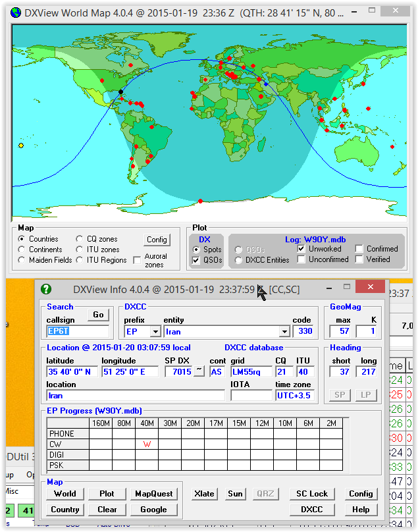The image size is (418, 532).
Task: Click the green question mark help icon
Action: (x=46, y=289)
